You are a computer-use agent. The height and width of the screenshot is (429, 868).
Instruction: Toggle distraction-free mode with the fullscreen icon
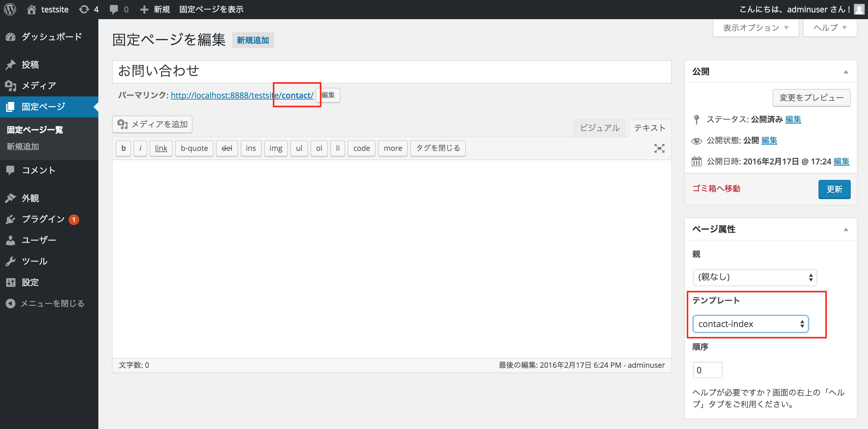coord(660,148)
